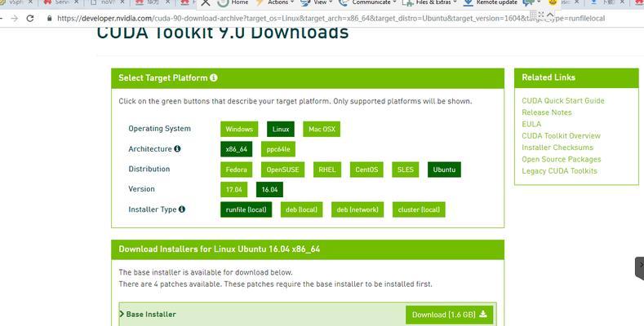Image resolution: width=644 pixels, height=326 pixels.
Task: Choose cluster (local) installer type
Action: coord(419,209)
